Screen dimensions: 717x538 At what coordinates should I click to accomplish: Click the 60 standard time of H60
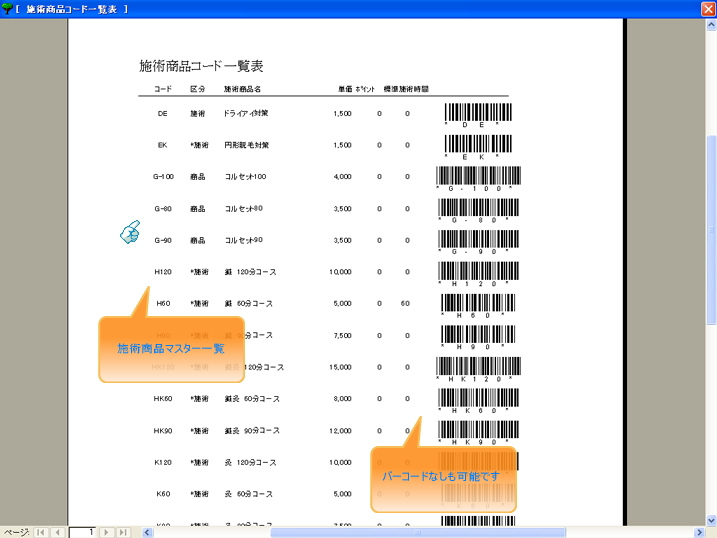(x=405, y=304)
